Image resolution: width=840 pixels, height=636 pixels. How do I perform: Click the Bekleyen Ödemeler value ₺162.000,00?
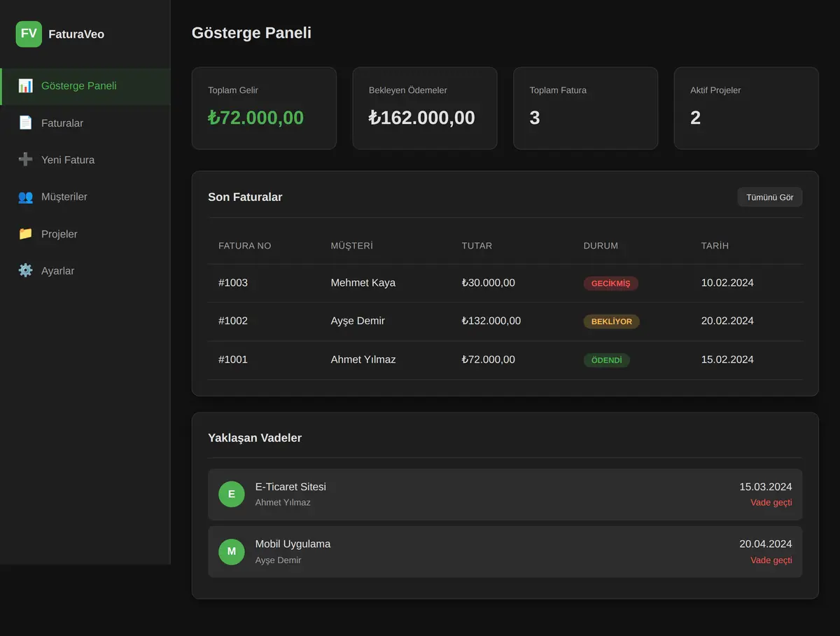422,118
